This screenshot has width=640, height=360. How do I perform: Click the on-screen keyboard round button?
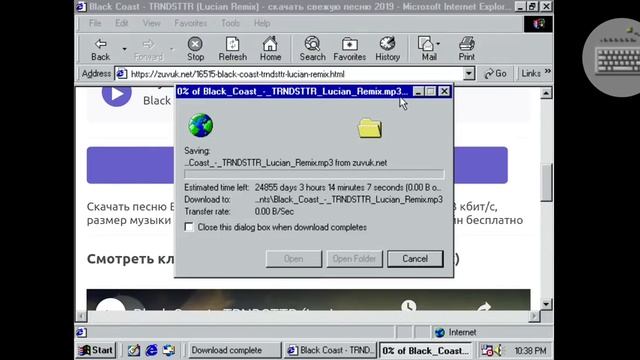613,57
